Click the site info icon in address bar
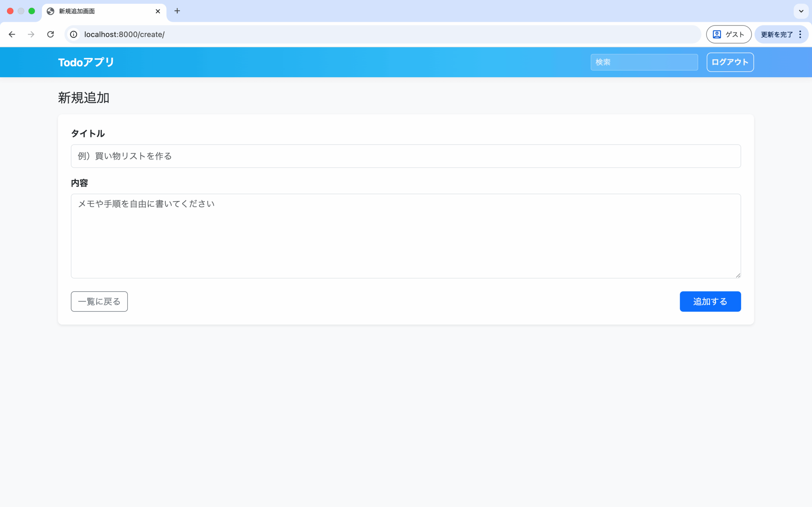 coord(74,34)
